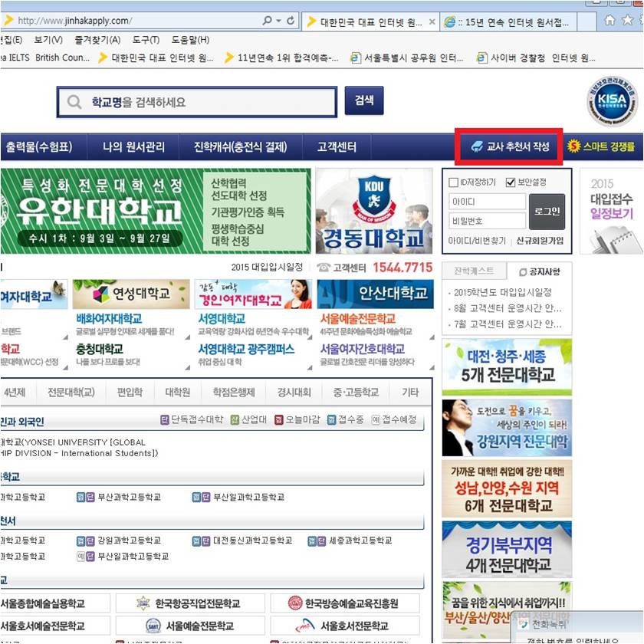The height and width of the screenshot is (644, 644).
Task: Open the 유한대학교 green banner
Action: click(156, 211)
